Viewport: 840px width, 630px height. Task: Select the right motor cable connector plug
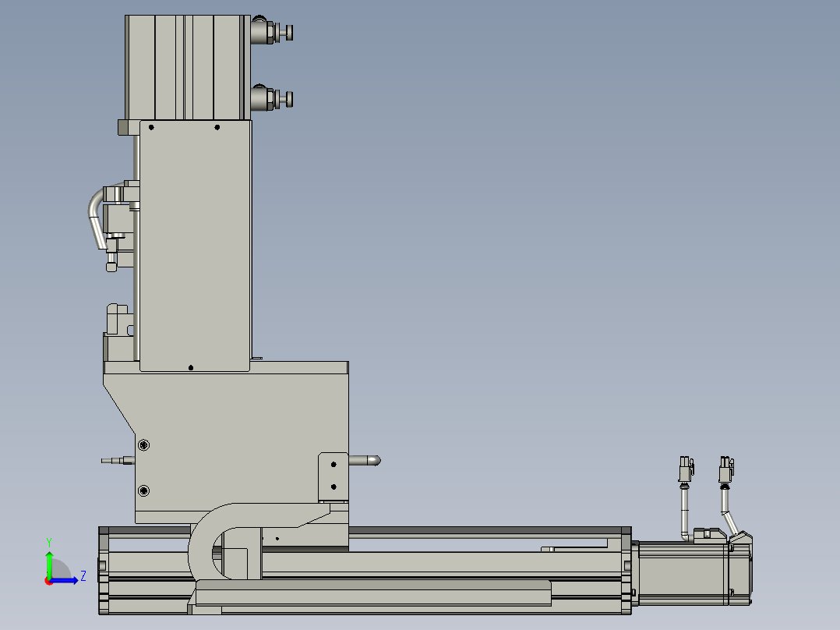pyautogui.click(x=726, y=469)
